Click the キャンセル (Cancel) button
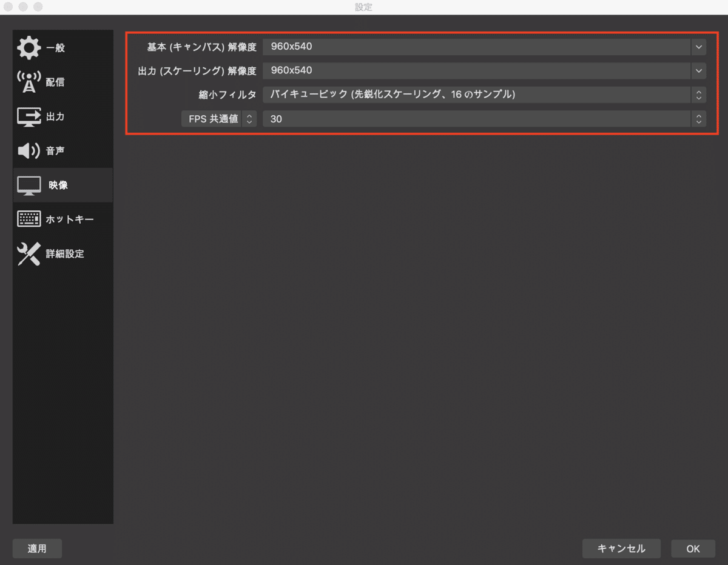The width and height of the screenshot is (728, 565). point(621,548)
